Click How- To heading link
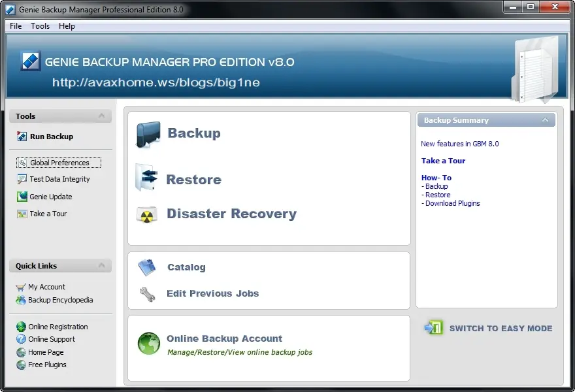575x392 pixels. tap(436, 178)
